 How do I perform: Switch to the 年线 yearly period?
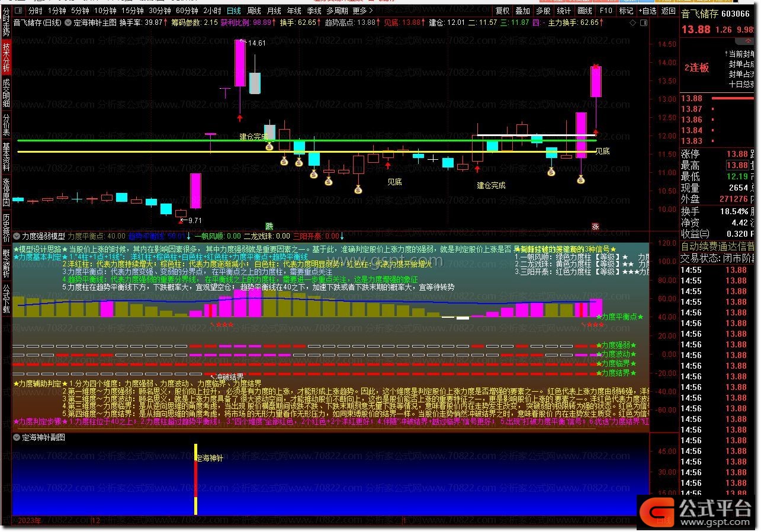tap(294, 11)
